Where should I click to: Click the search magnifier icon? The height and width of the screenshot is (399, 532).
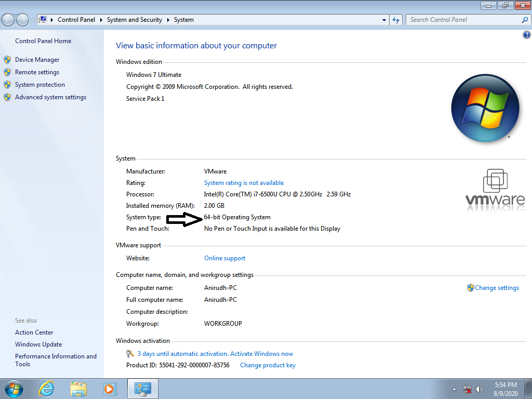[x=525, y=20]
